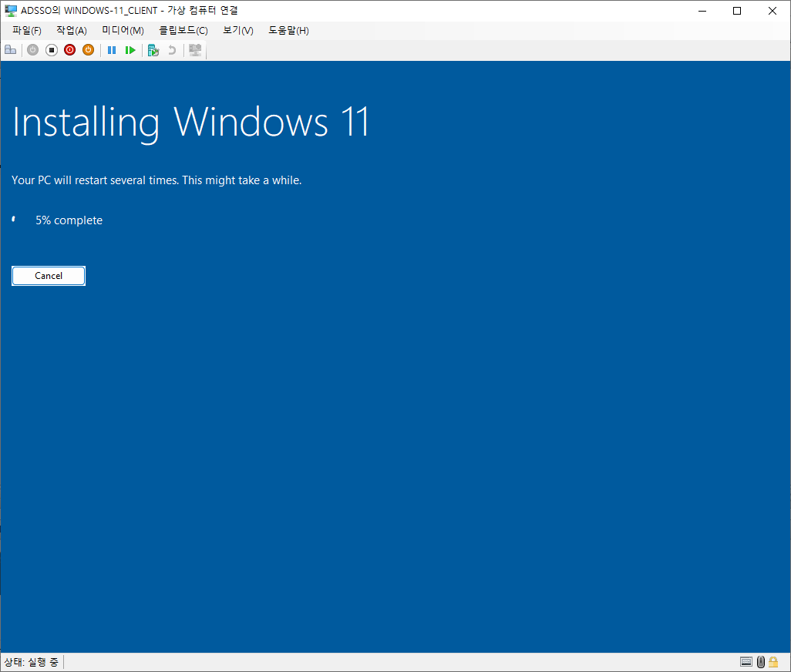Open the 클립보드(C) menu
The height and width of the screenshot is (672, 791).
(183, 31)
